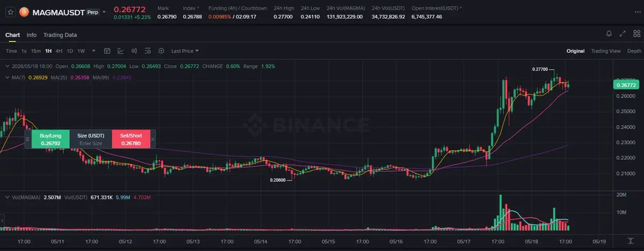Open technical indicators line-chart icon

click(x=121, y=51)
